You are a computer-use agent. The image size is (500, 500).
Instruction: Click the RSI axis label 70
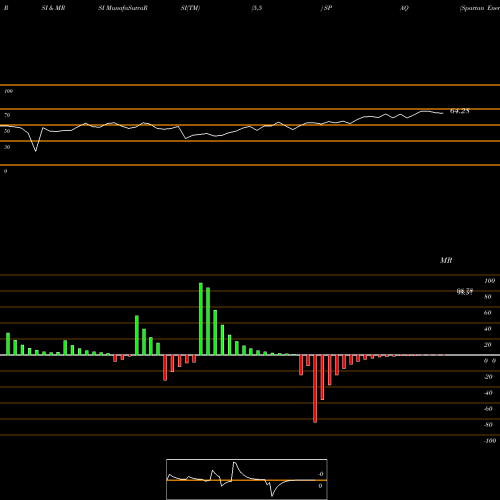coord(7,115)
